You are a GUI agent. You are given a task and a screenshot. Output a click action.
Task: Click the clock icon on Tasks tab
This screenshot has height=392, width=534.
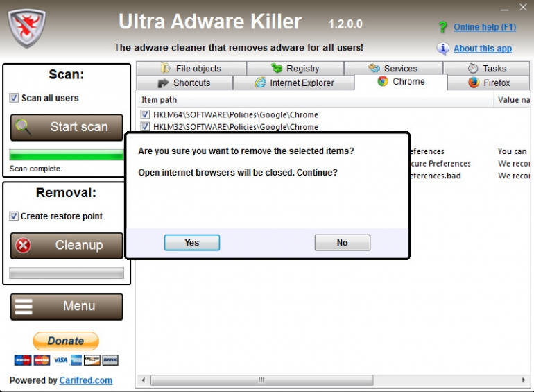473,68
